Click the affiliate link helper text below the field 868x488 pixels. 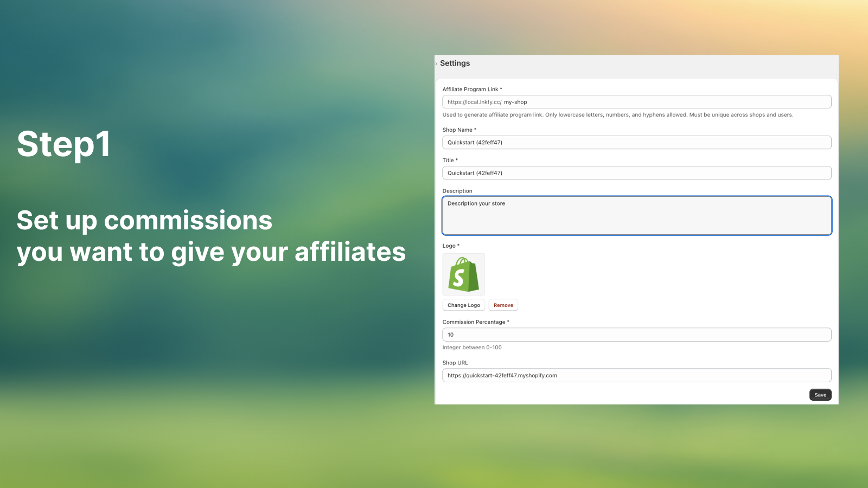coord(617,114)
